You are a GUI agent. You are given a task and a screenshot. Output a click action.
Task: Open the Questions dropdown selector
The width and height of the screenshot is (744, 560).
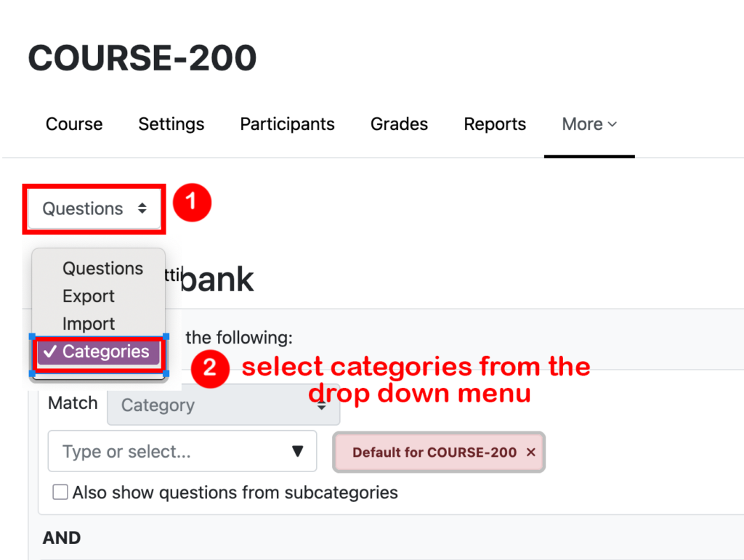[94, 209]
